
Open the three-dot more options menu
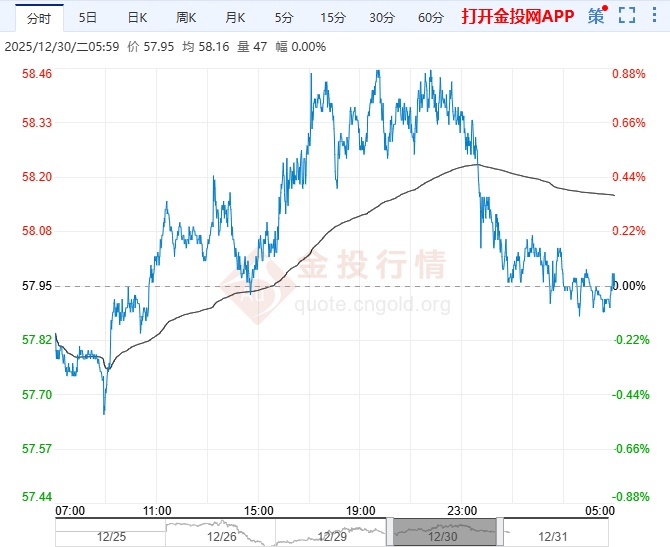click(x=655, y=15)
